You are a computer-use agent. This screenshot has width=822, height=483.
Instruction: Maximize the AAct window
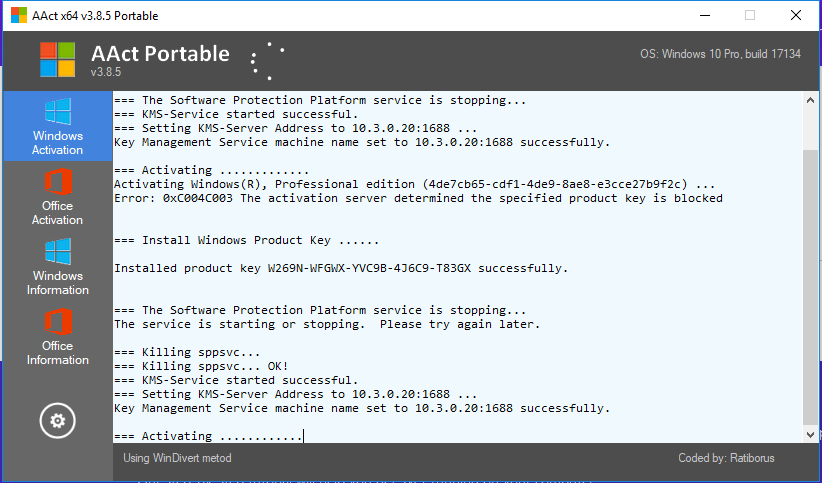pos(750,16)
